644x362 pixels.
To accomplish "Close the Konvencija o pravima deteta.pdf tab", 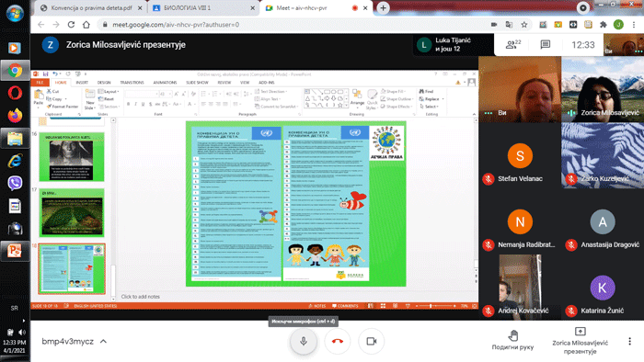I will pyautogui.click(x=140, y=7).
